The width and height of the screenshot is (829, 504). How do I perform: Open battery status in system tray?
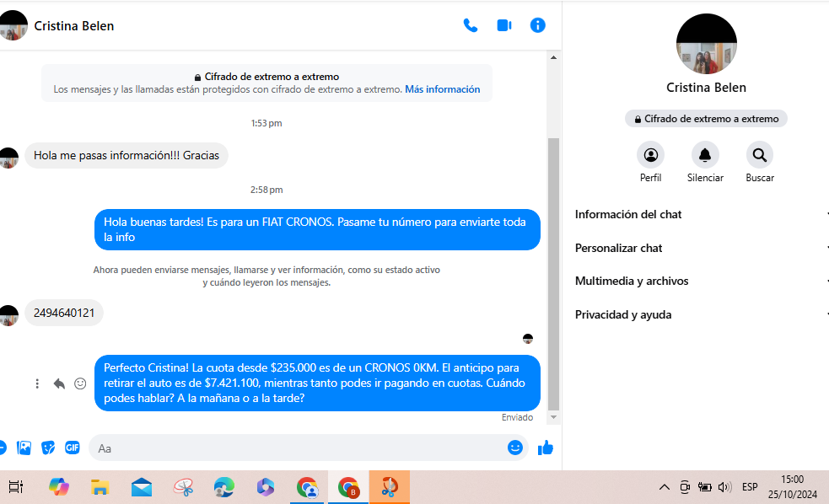point(705,487)
